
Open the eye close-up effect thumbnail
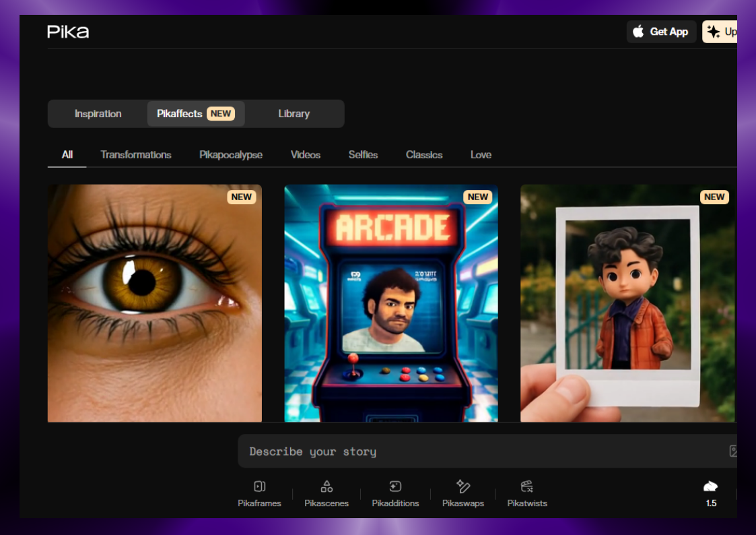point(155,303)
